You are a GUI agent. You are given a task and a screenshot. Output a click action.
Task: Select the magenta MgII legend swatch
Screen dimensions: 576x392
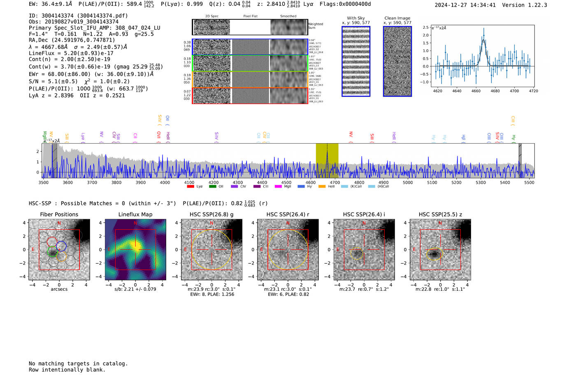279,186
